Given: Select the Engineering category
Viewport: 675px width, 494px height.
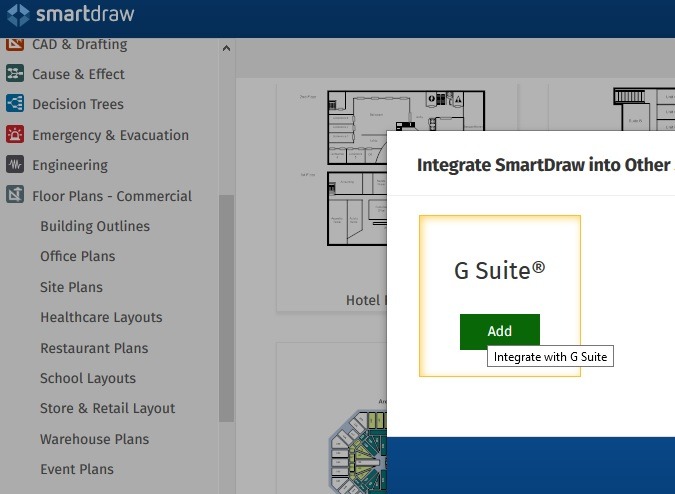Looking at the screenshot, I should pos(70,165).
